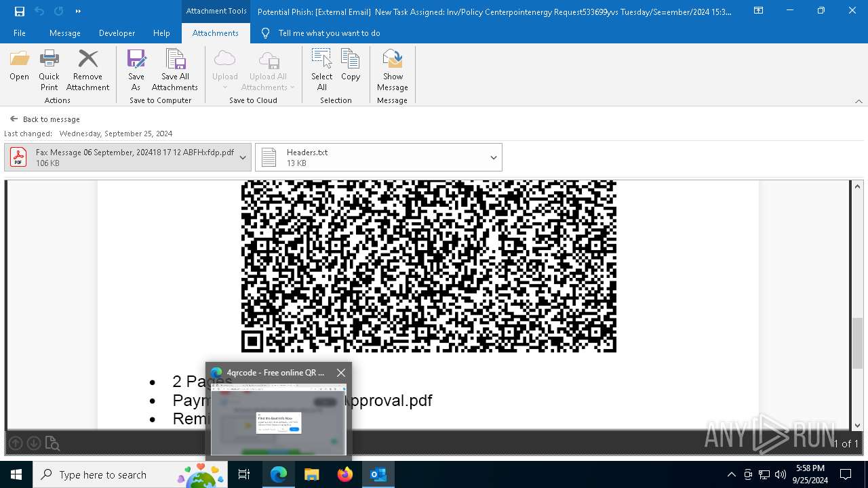Image resolution: width=868 pixels, height=488 pixels.
Task: Expand the Fax Message PDF attachment dropdown
Action: [243, 157]
